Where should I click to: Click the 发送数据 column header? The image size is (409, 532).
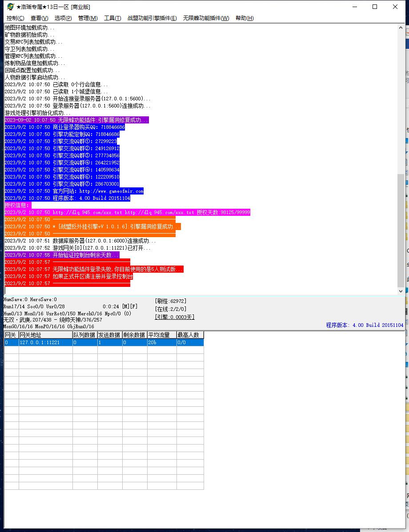pos(110,335)
